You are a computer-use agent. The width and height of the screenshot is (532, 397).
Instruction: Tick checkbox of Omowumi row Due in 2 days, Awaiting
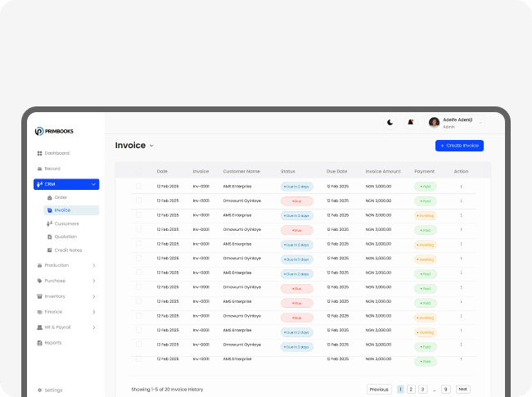tap(138, 258)
